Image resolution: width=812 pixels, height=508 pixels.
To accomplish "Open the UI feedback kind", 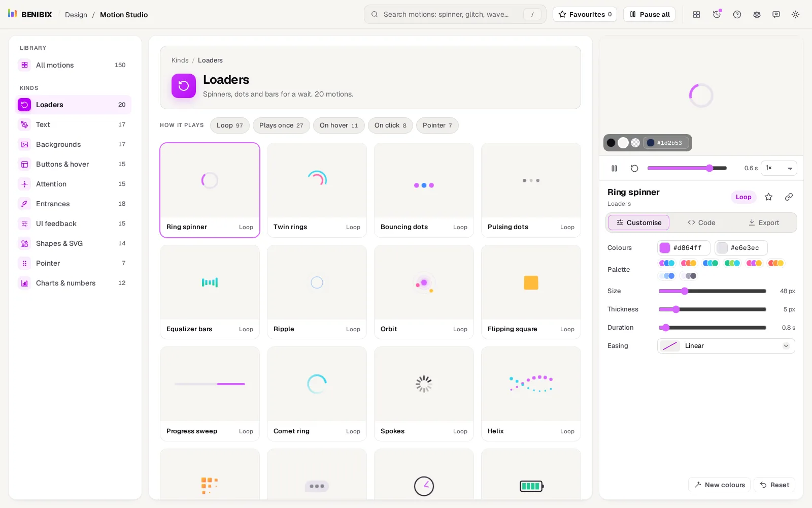I will [x=74, y=224].
